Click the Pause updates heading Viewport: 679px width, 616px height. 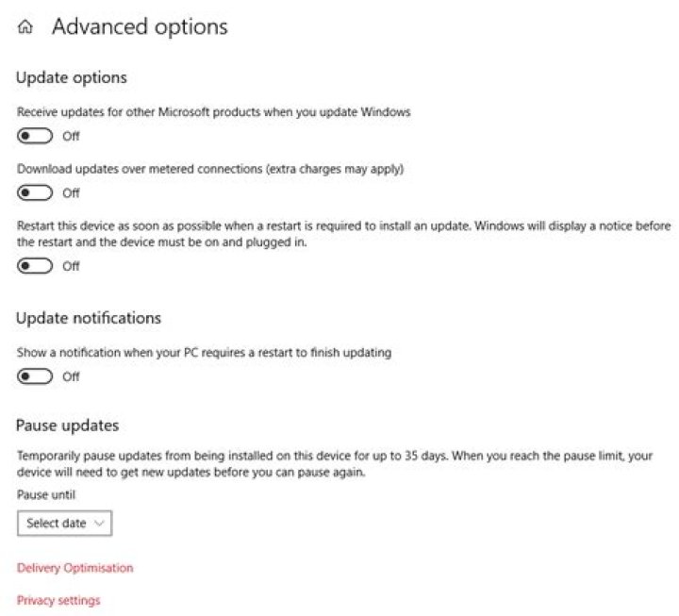pyautogui.click(x=68, y=425)
